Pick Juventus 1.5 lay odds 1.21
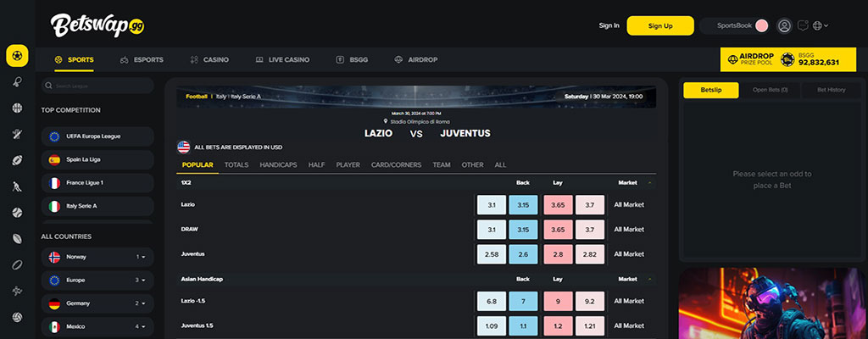Screen dimensions: 868x339 coord(590,325)
